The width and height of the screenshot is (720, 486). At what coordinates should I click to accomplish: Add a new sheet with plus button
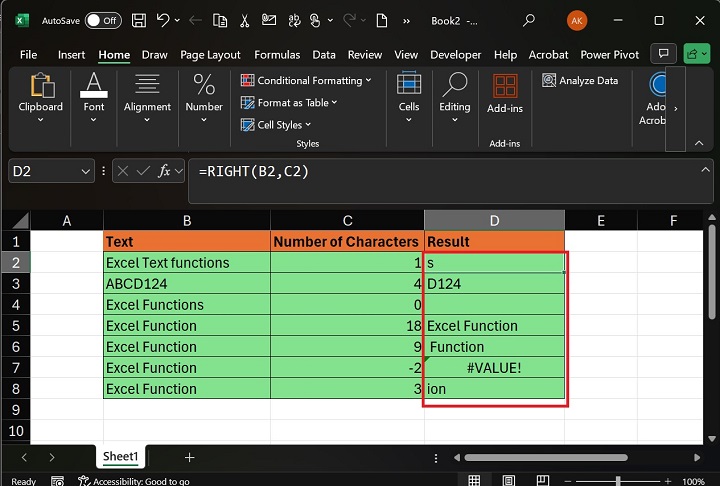(189, 457)
